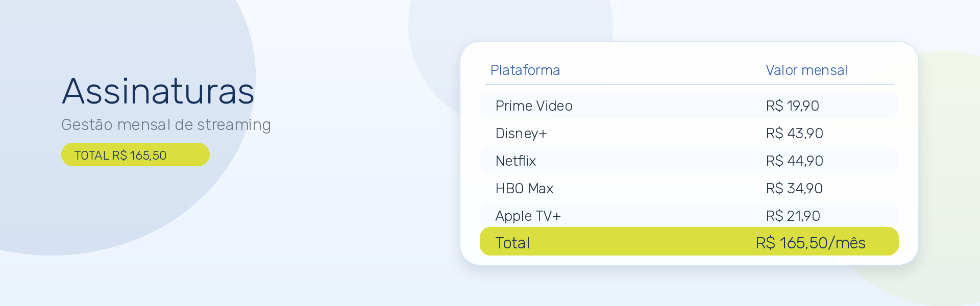The width and height of the screenshot is (980, 306).
Task: Click the R$ 165,50/mês total value
Action: 811,243
